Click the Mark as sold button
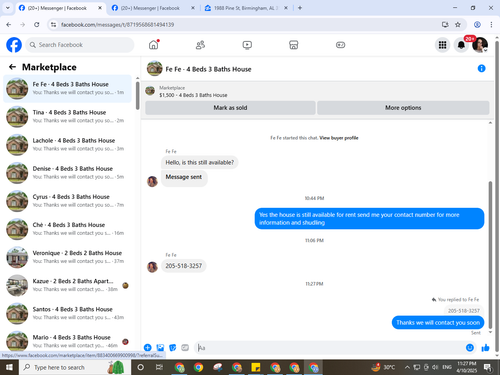 pos(230,108)
